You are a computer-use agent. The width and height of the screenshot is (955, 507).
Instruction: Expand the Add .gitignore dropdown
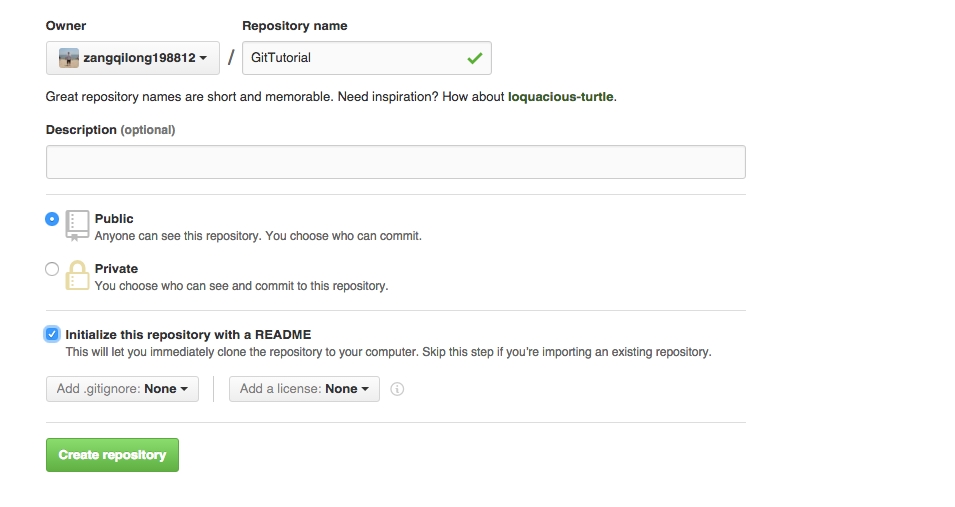122,389
